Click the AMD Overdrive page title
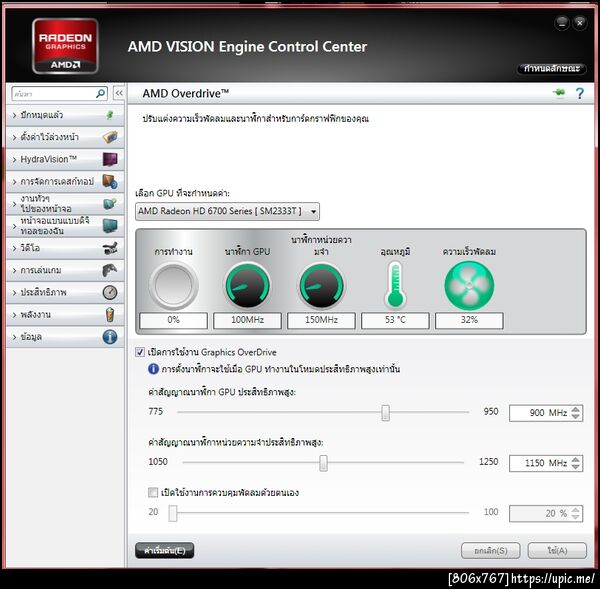The width and height of the screenshot is (600, 589). pyautogui.click(x=186, y=93)
